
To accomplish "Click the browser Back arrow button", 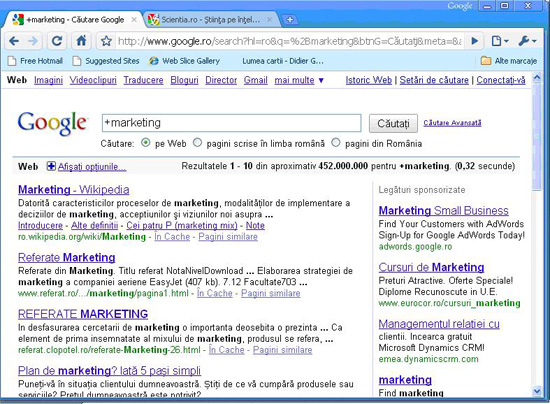I will pos(14,41).
